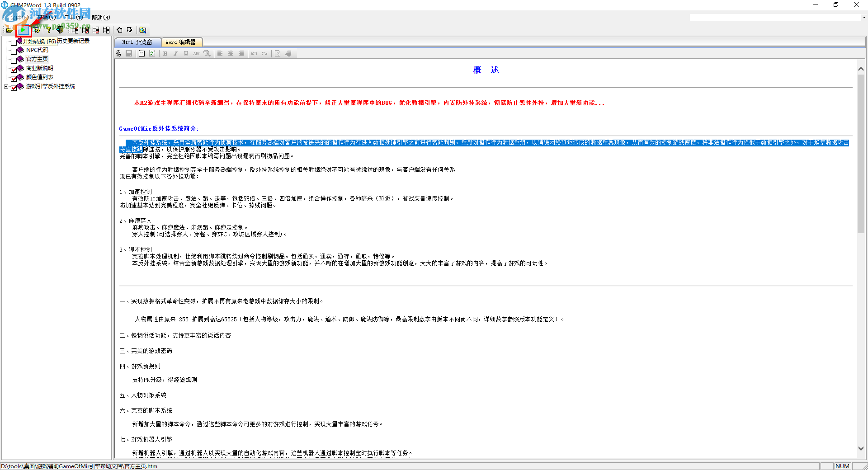Uncheck the 商业版说明 checkbox
This screenshot has width=868, height=470.
pos(14,70)
